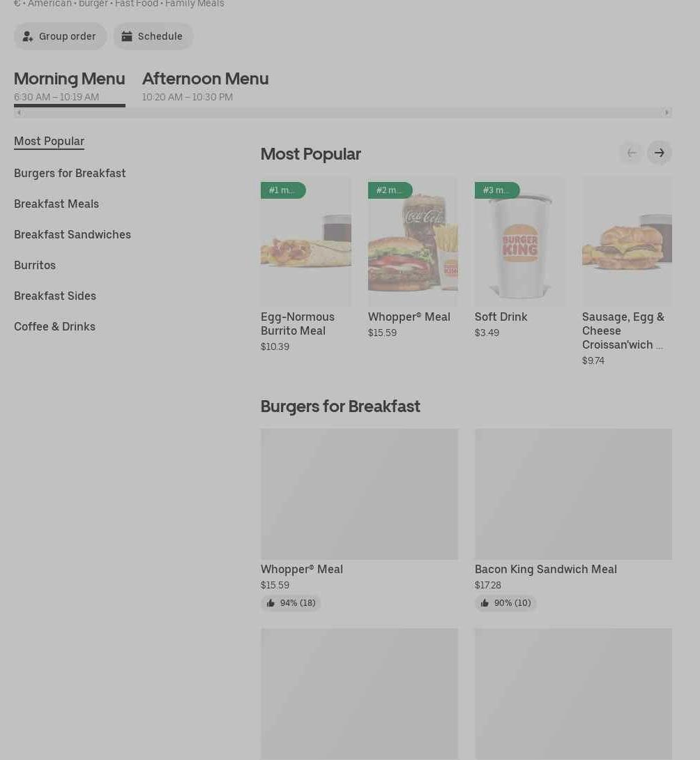Viewport: 700px width, 760px height.
Task: Jump to Burgers for Breakfast category
Action: 70,173
